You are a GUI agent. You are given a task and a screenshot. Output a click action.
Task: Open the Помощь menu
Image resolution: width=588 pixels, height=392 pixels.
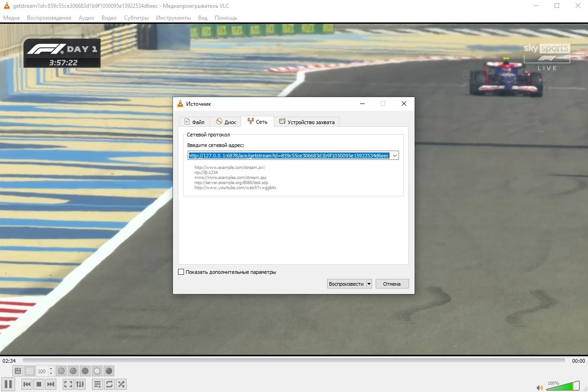(226, 18)
